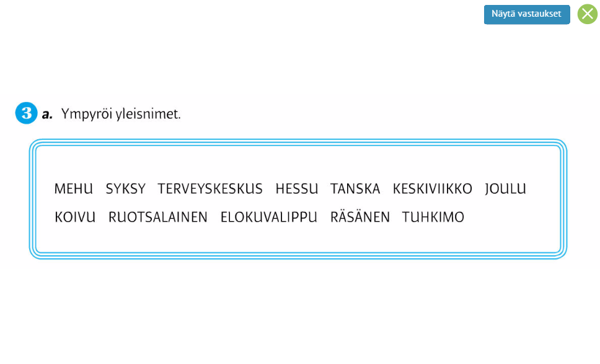Select the word TERVEYSKESKUS
This screenshot has width=600, height=364.
tap(210, 189)
